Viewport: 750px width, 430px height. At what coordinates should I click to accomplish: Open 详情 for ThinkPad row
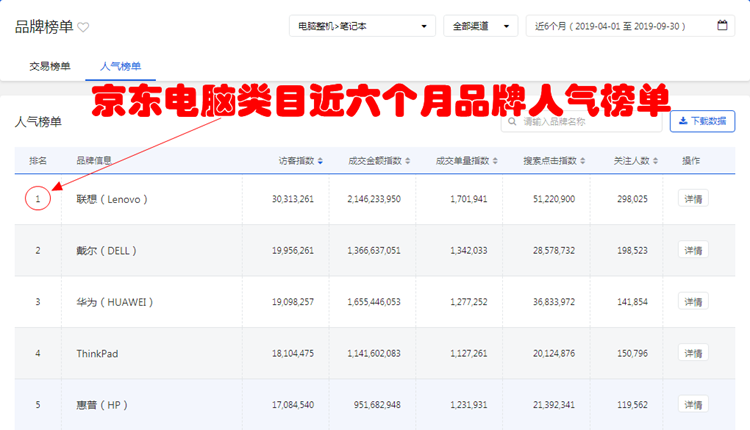pos(693,353)
